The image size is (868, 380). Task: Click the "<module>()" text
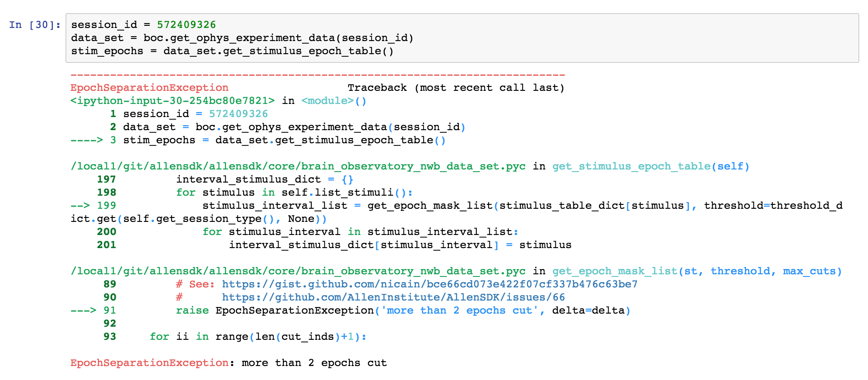tap(334, 101)
